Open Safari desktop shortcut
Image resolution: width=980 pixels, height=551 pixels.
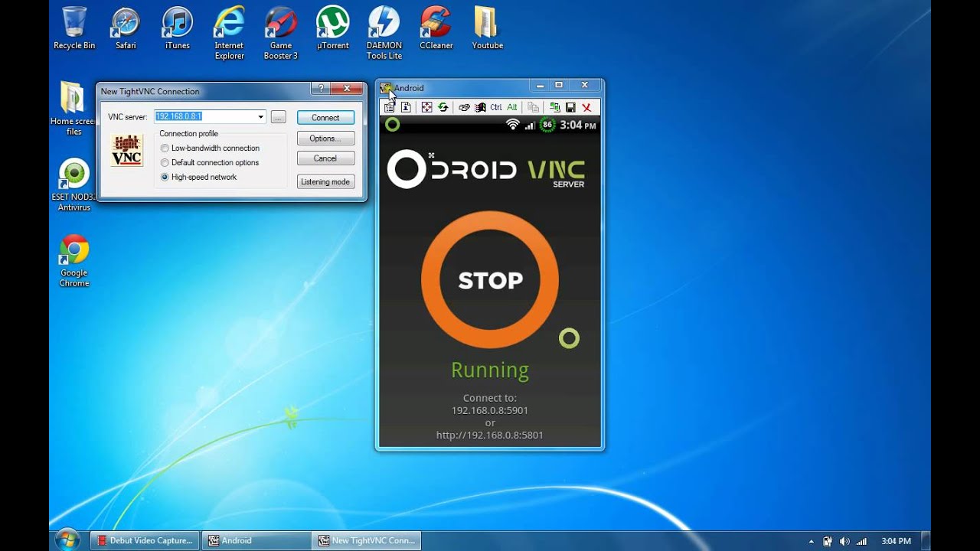[x=126, y=28]
